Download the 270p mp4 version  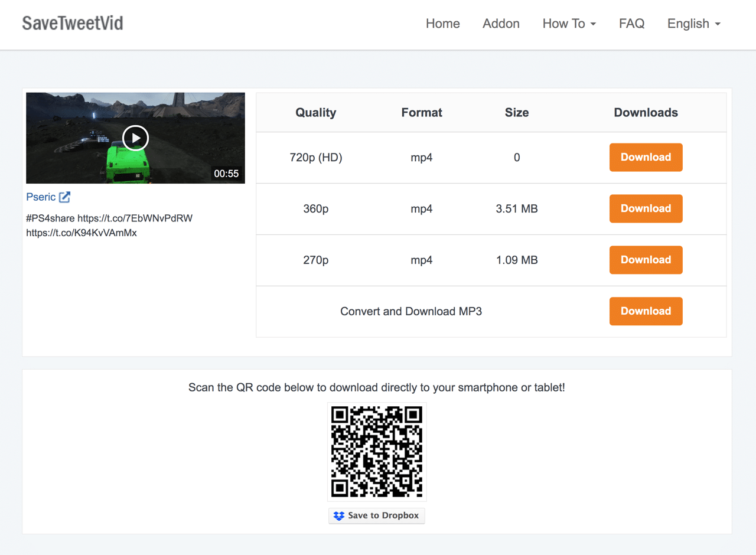(646, 260)
